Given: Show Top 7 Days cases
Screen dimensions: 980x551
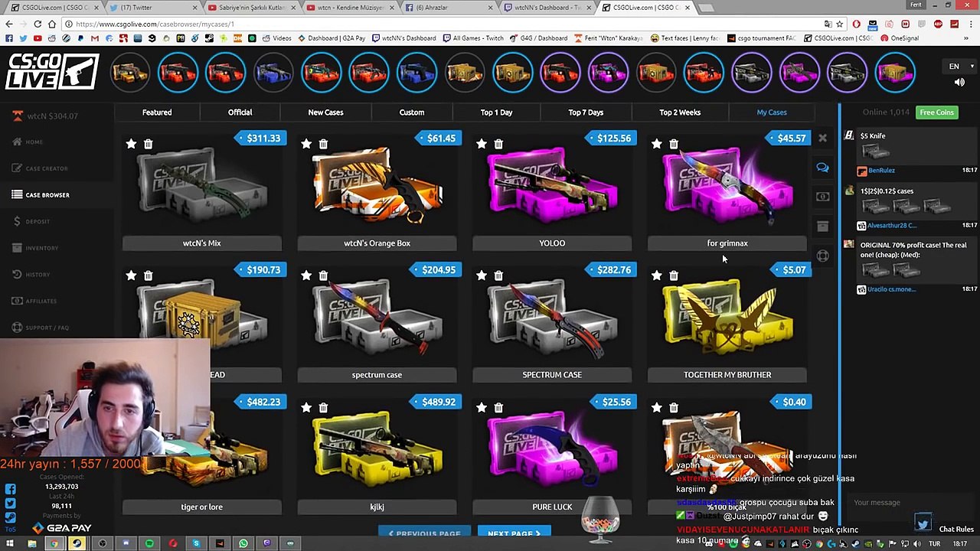Looking at the screenshot, I should [586, 112].
